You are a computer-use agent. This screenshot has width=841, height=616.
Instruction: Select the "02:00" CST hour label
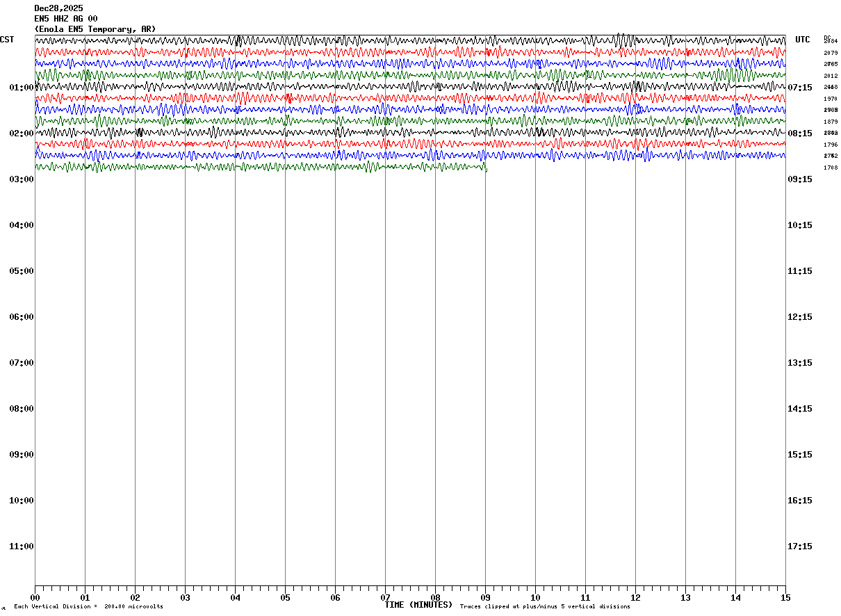[x=22, y=133]
